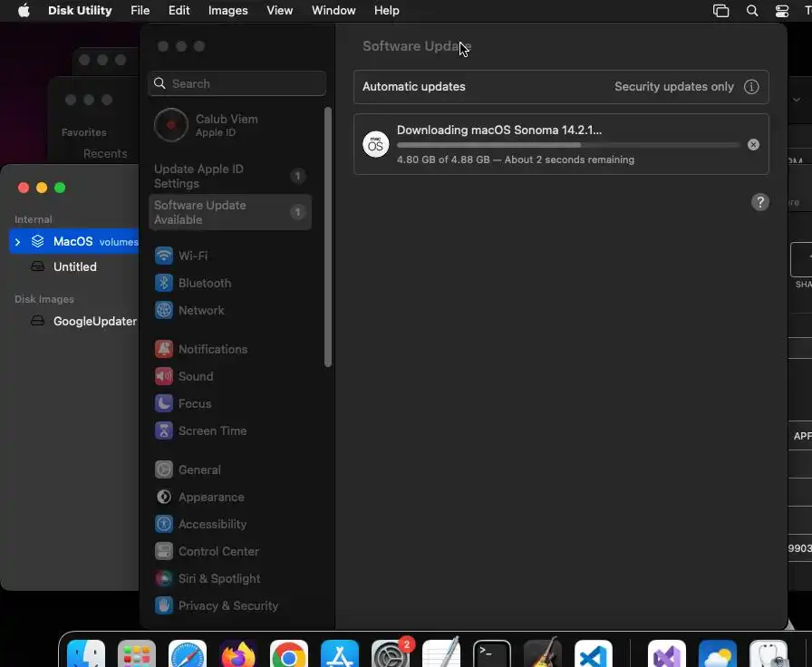Launch Finder from the dock
Screen dimensions: 812x667
(x=86, y=653)
